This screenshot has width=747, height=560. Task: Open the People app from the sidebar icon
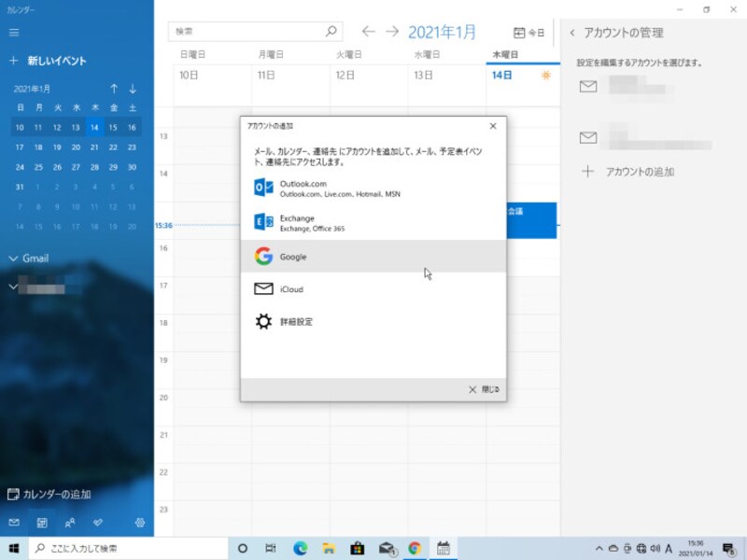pos(71,523)
